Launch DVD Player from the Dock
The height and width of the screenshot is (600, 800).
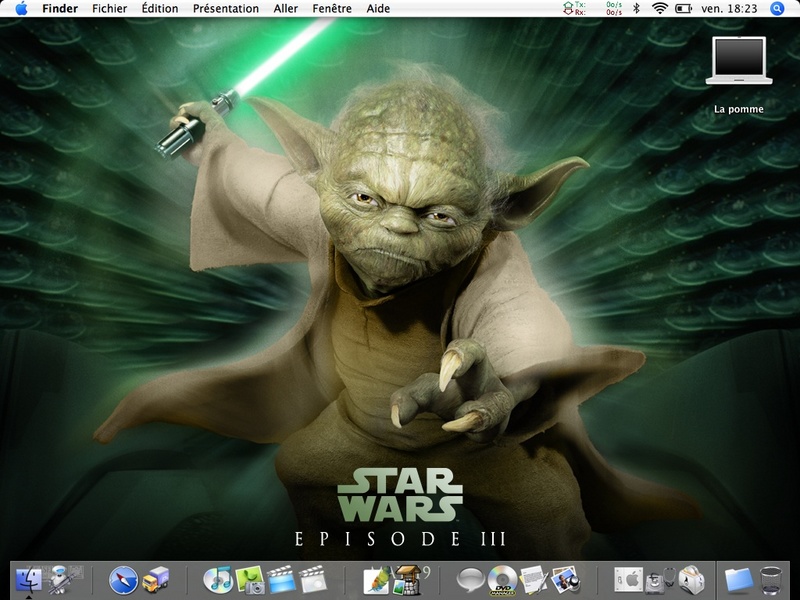[x=503, y=581]
